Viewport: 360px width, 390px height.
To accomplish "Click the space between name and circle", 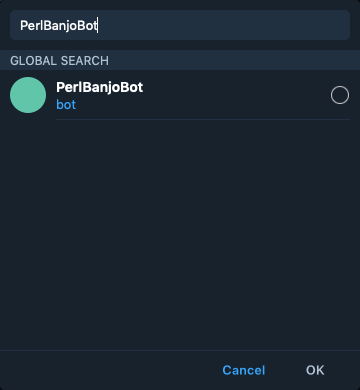I will pyautogui.click(x=237, y=95).
